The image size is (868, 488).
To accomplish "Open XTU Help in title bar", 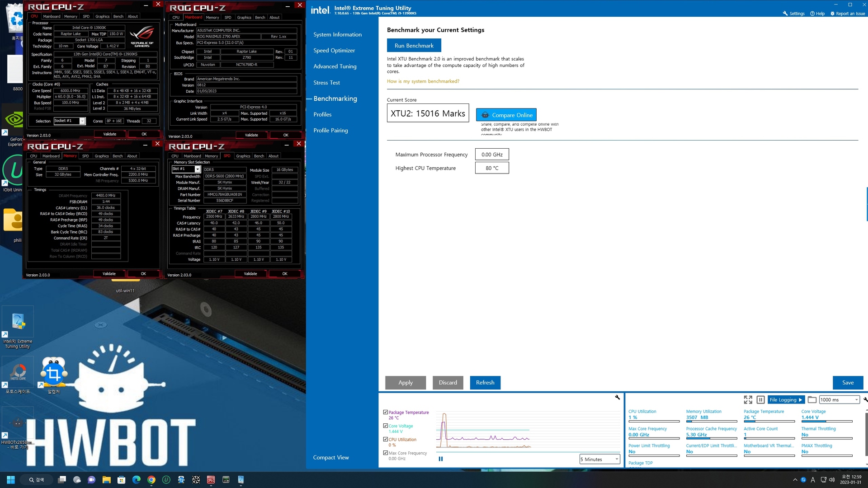I will point(817,14).
